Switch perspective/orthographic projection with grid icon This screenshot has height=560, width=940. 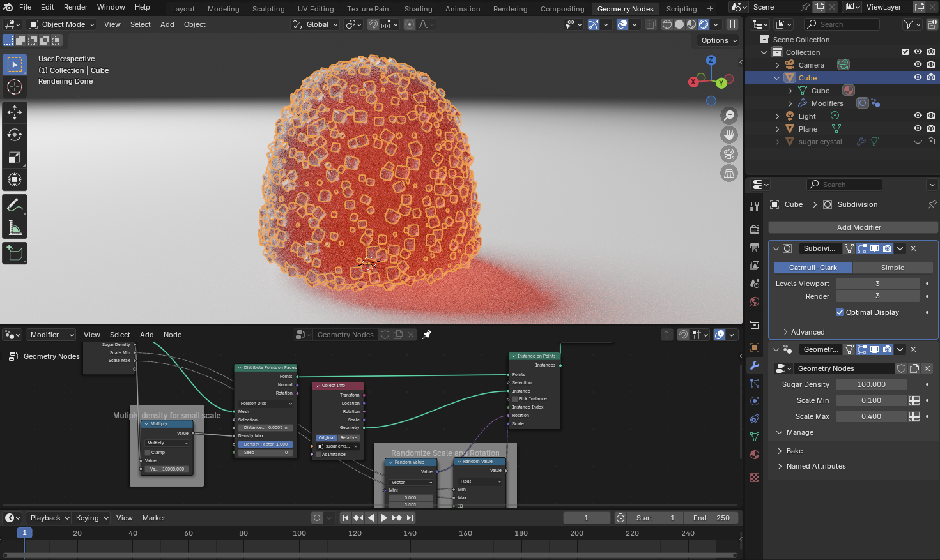[729, 173]
